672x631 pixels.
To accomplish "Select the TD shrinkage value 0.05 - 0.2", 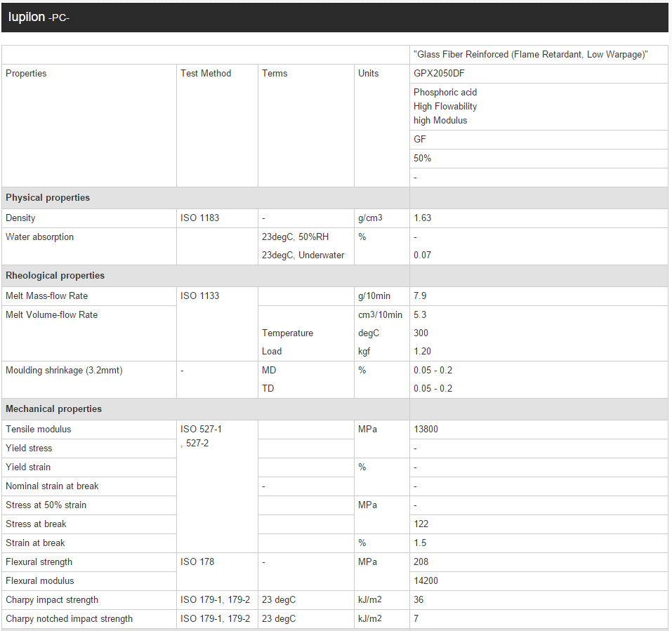I will [433, 388].
